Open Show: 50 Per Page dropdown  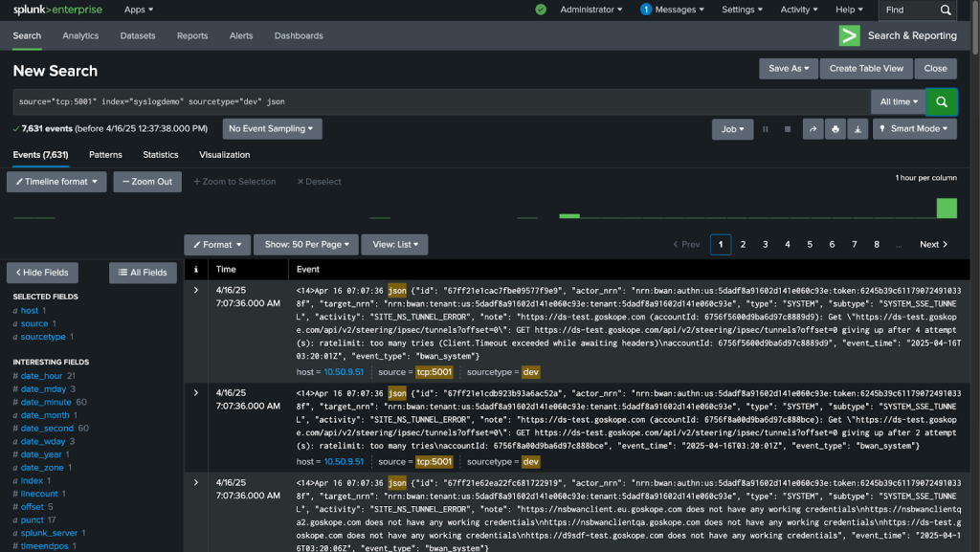point(306,245)
